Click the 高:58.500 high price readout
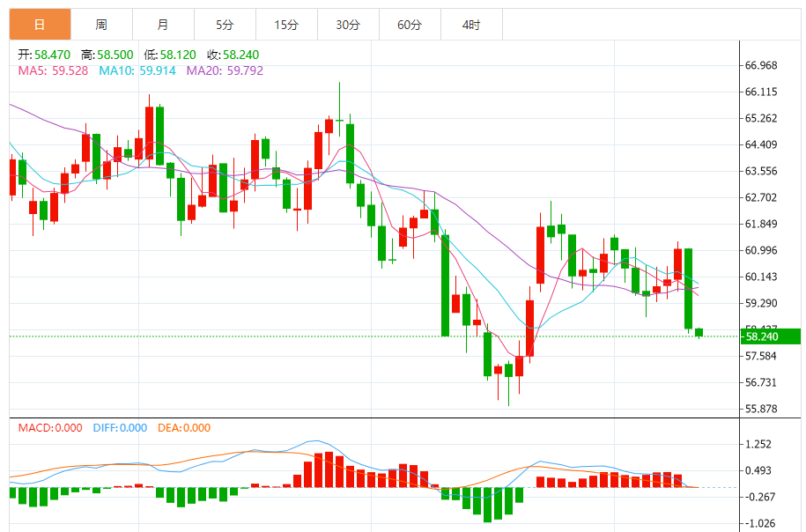This screenshot has width=806, height=532. (x=107, y=55)
